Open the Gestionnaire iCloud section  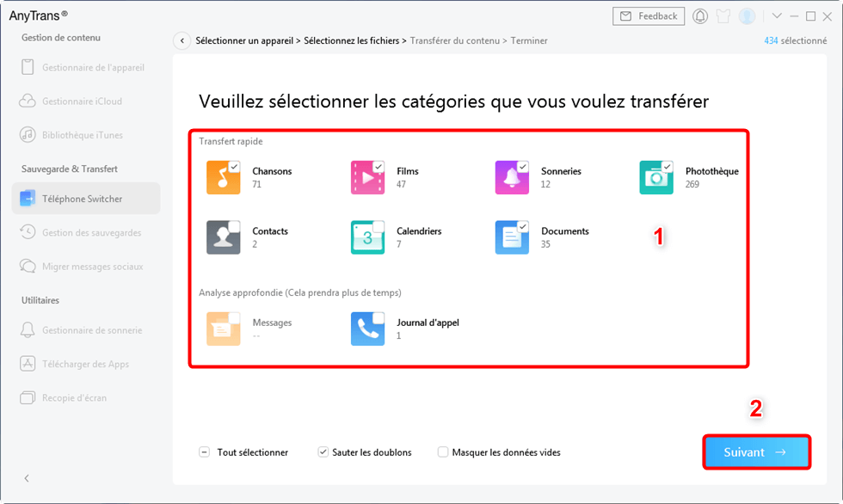85,101
